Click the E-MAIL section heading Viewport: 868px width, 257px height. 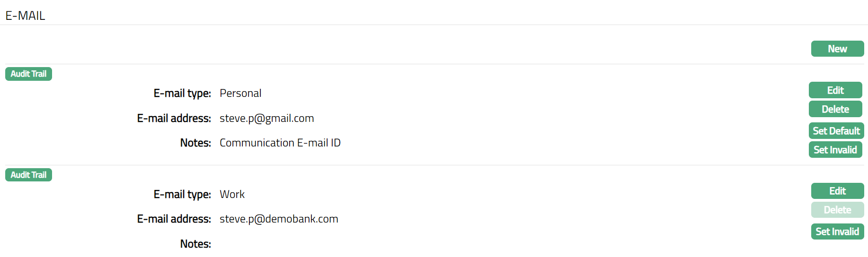click(x=26, y=16)
